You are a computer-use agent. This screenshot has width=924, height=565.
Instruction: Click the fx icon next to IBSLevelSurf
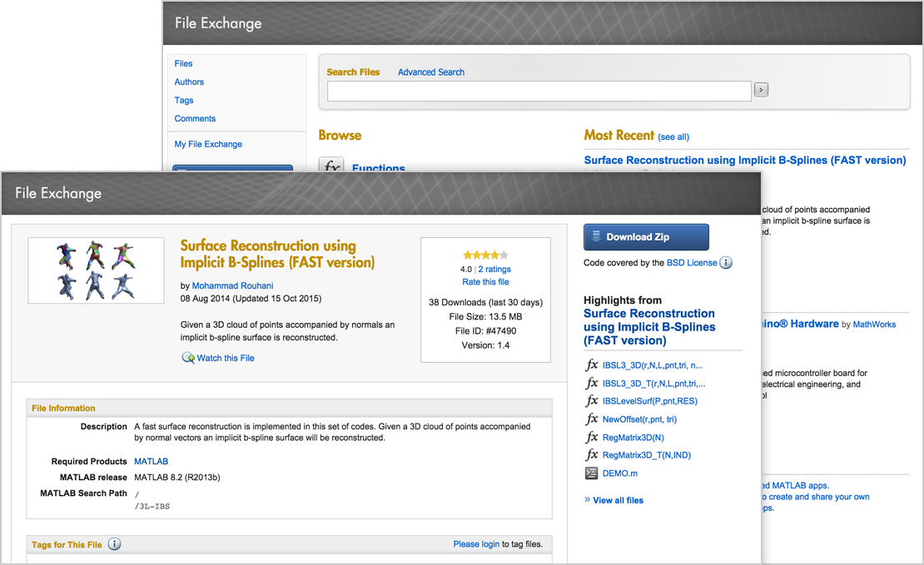point(592,401)
